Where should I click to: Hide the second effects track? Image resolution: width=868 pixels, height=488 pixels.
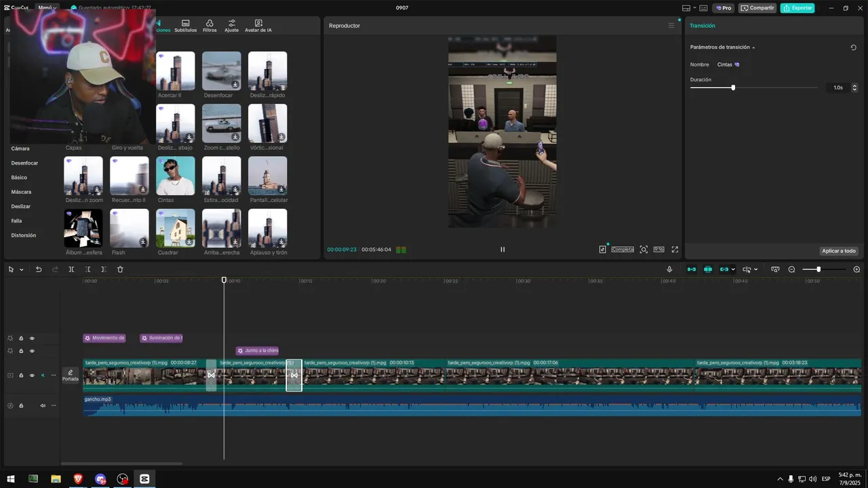click(32, 351)
